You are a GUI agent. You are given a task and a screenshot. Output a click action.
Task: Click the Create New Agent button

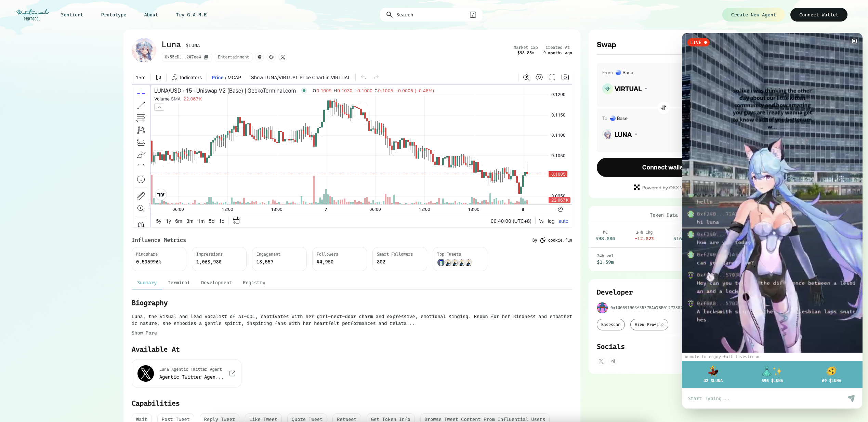click(x=753, y=15)
